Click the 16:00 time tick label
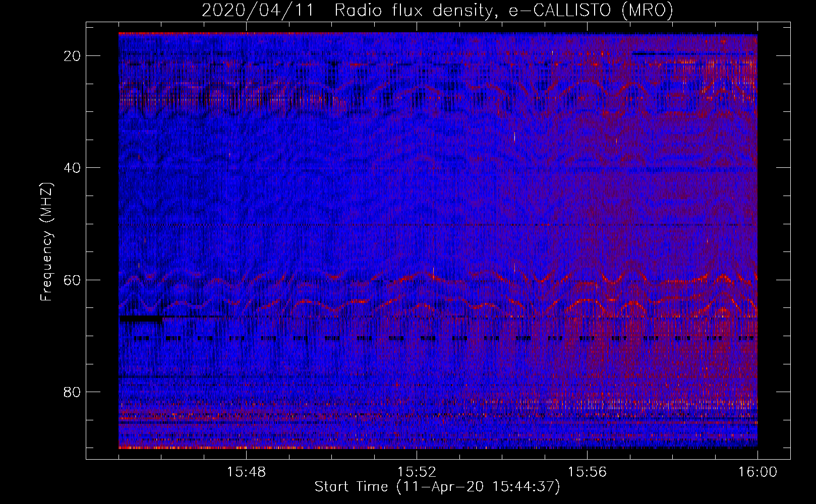 [x=757, y=472]
